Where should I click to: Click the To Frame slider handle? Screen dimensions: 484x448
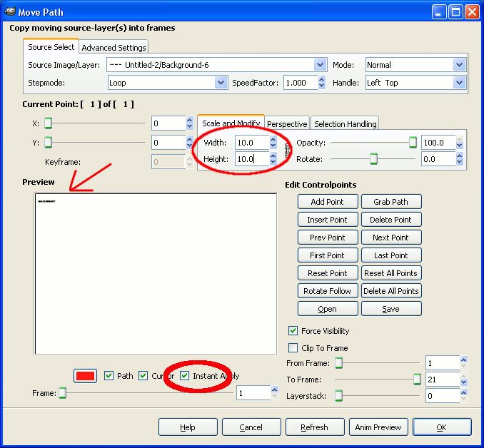pos(417,380)
